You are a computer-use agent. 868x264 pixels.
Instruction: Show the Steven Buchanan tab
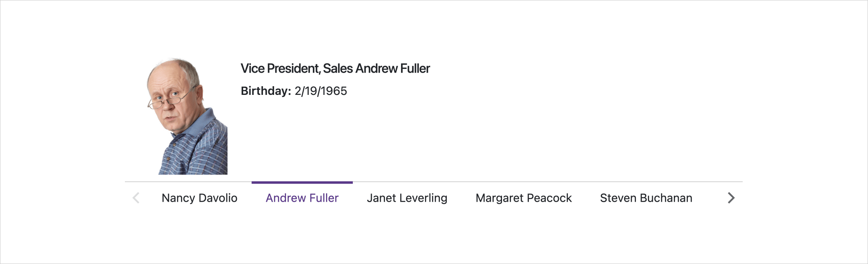[x=646, y=198]
